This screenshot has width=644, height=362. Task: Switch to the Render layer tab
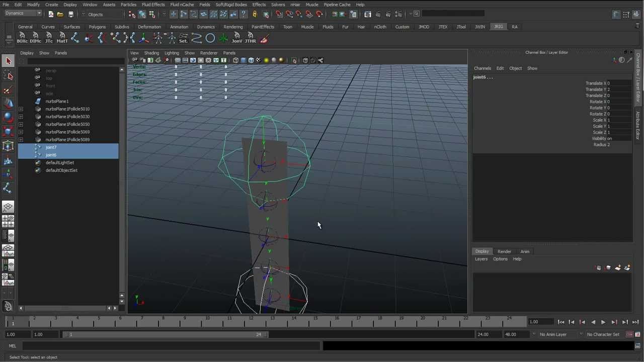click(x=504, y=251)
